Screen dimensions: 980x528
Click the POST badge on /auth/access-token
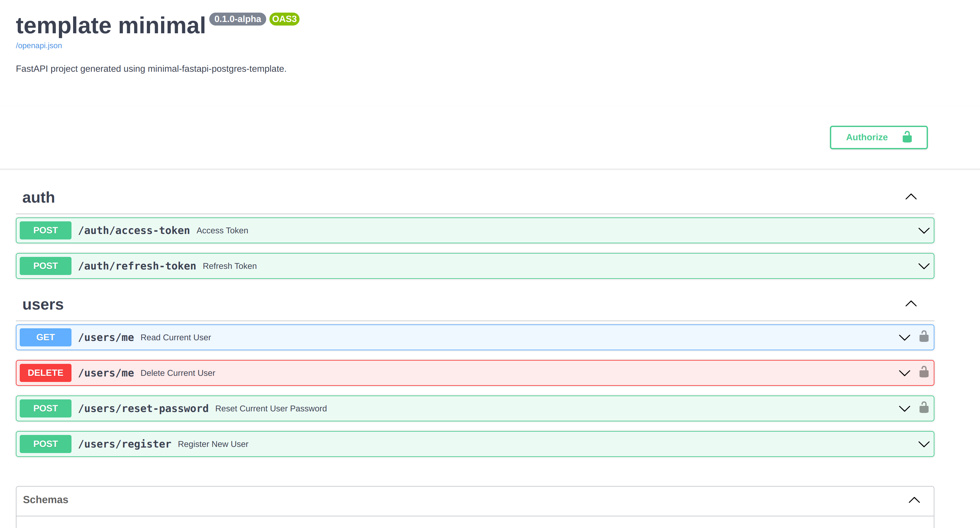(x=45, y=230)
